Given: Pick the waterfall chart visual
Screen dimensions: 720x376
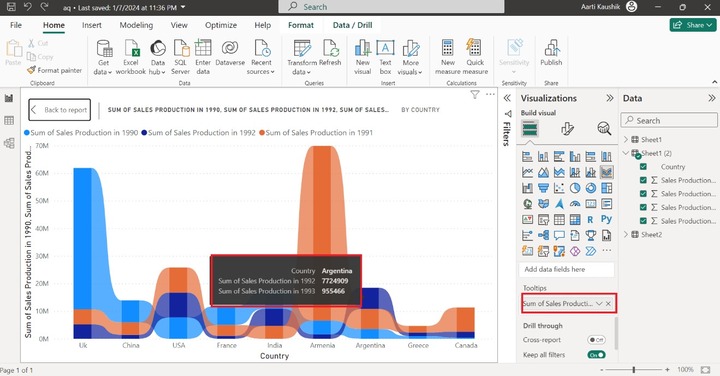Looking at the screenshot, I should [x=528, y=188].
